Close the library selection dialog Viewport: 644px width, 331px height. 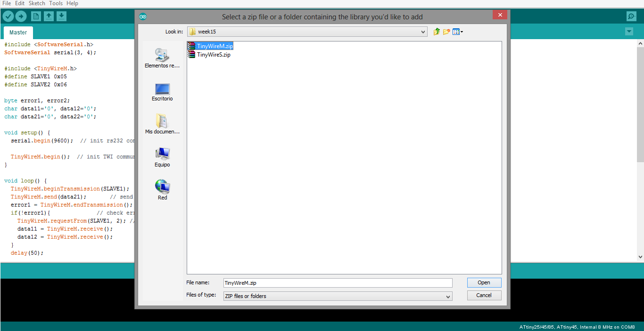pos(500,15)
